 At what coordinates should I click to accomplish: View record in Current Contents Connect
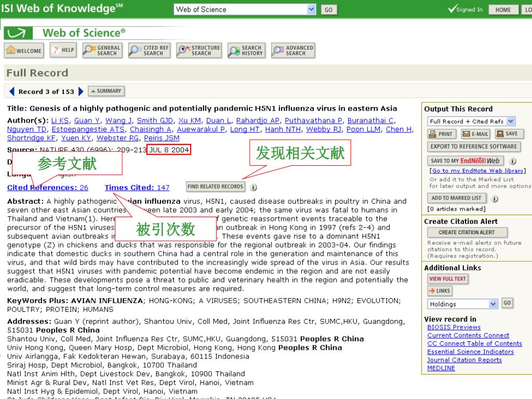(x=468, y=336)
